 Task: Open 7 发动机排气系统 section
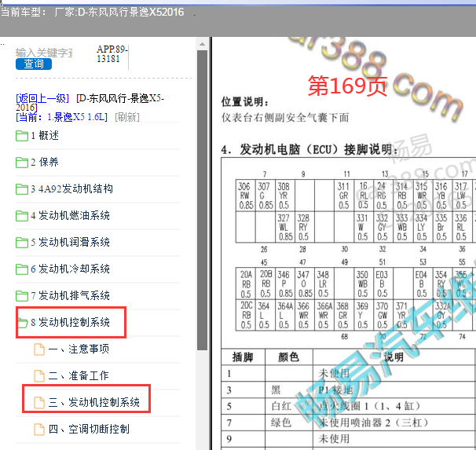pyautogui.click(x=70, y=296)
